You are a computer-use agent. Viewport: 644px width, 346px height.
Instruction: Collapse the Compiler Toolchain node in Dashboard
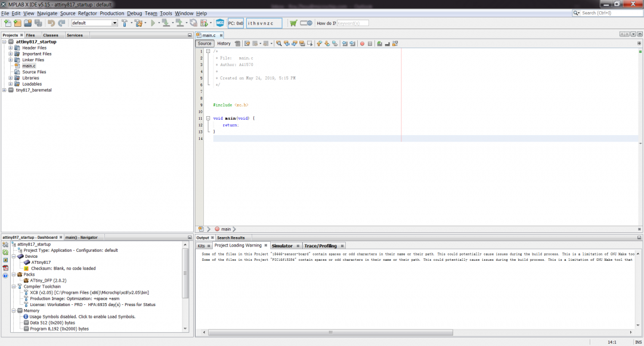pos(14,286)
